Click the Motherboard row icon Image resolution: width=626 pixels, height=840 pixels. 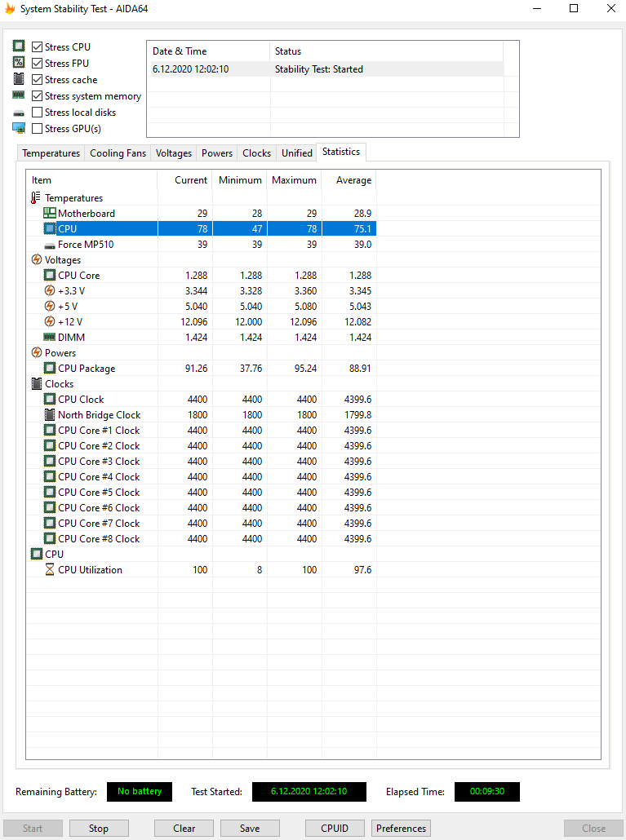(x=50, y=213)
